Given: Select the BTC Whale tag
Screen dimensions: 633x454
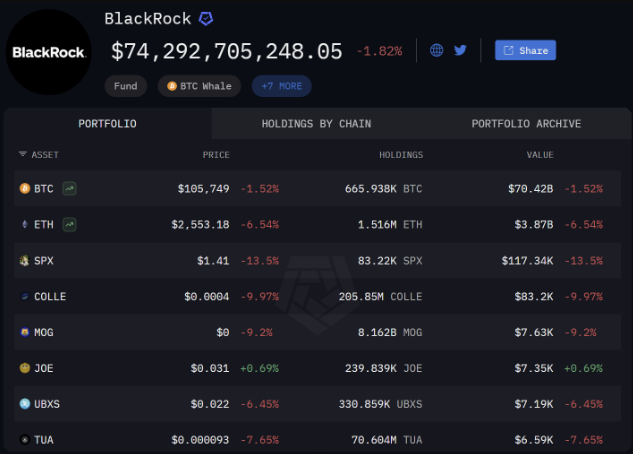Looking at the screenshot, I should (199, 86).
